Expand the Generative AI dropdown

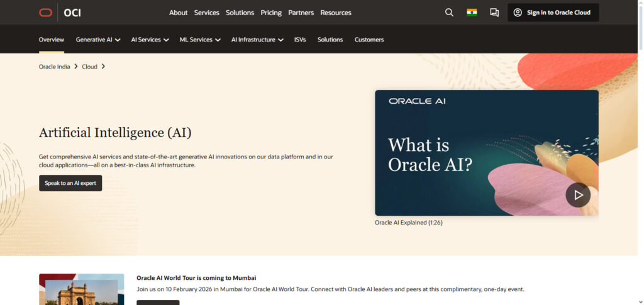tap(97, 40)
